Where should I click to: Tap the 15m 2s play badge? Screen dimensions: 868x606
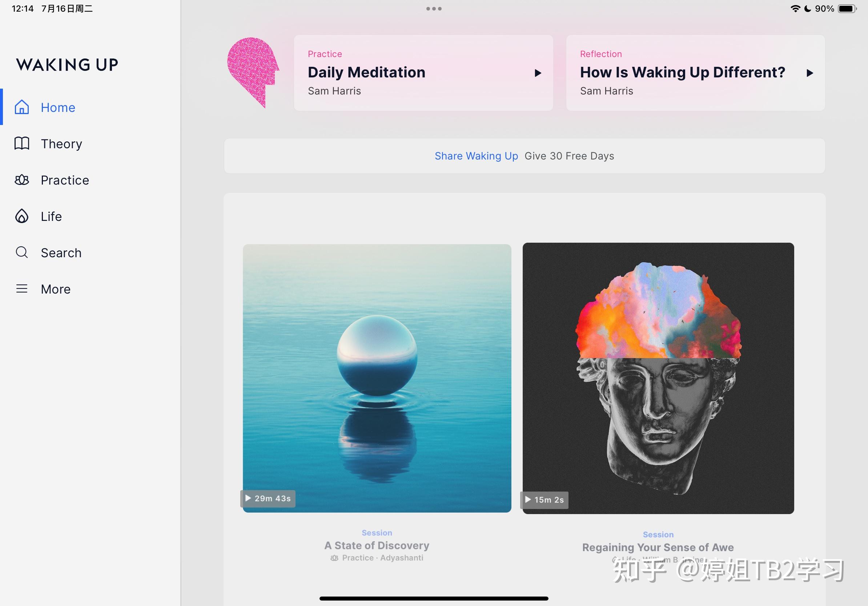544,500
